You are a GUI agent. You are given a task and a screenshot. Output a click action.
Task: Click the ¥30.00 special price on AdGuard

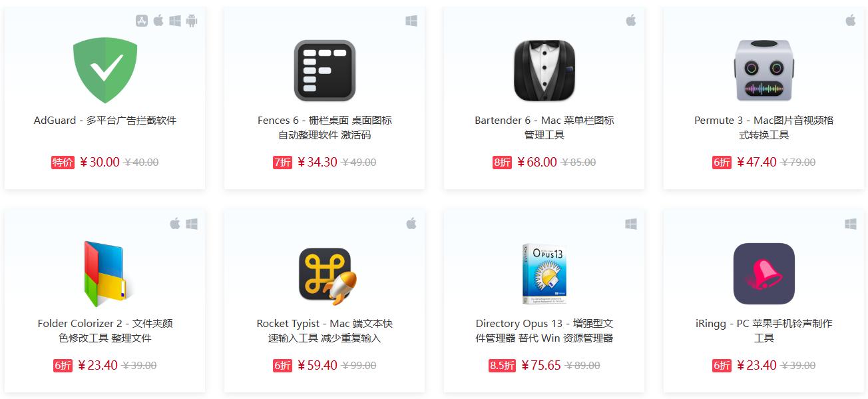click(100, 162)
